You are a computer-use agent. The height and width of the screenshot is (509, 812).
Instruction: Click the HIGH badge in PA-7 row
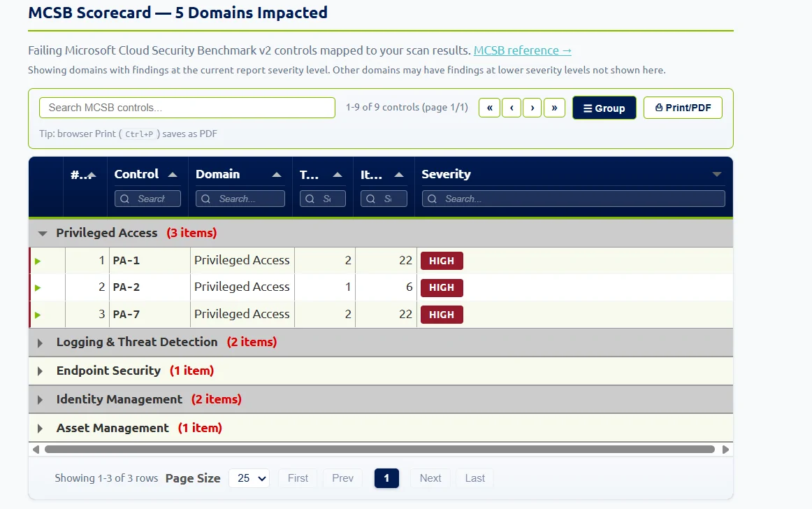[442, 315]
